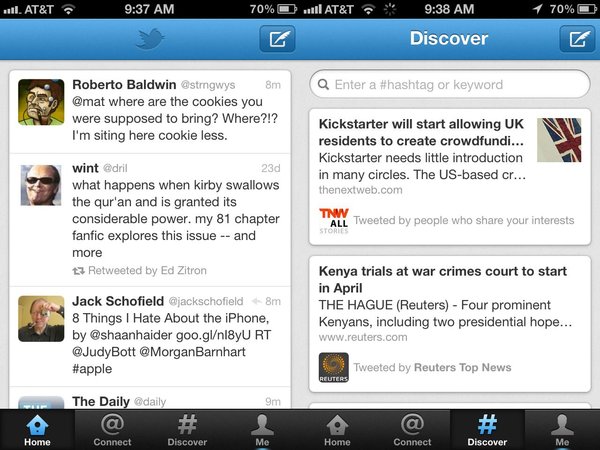The width and height of the screenshot is (600, 450).
Task: Open Roberto Baldwin's profile avatar
Action: coord(41,102)
